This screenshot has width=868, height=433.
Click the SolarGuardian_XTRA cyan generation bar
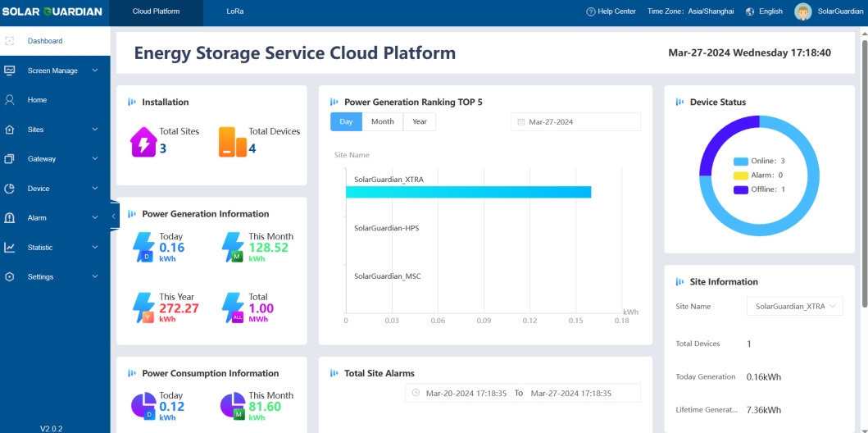468,192
